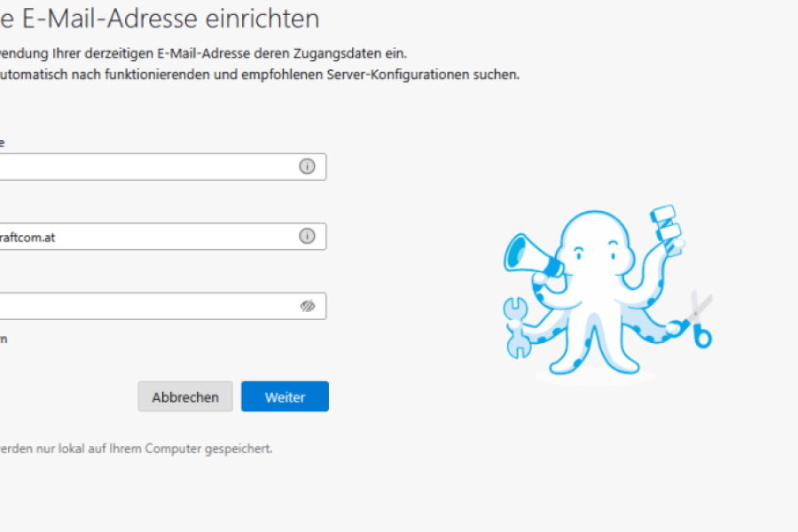
Task: Click the save-password label below the password field
Action: click(x=4, y=339)
